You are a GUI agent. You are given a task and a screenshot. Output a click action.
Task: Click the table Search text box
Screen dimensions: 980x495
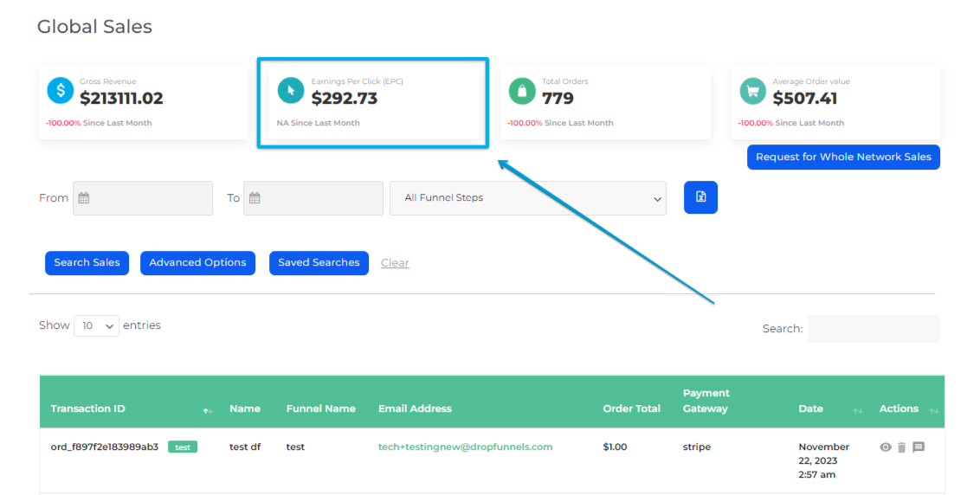point(874,329)
